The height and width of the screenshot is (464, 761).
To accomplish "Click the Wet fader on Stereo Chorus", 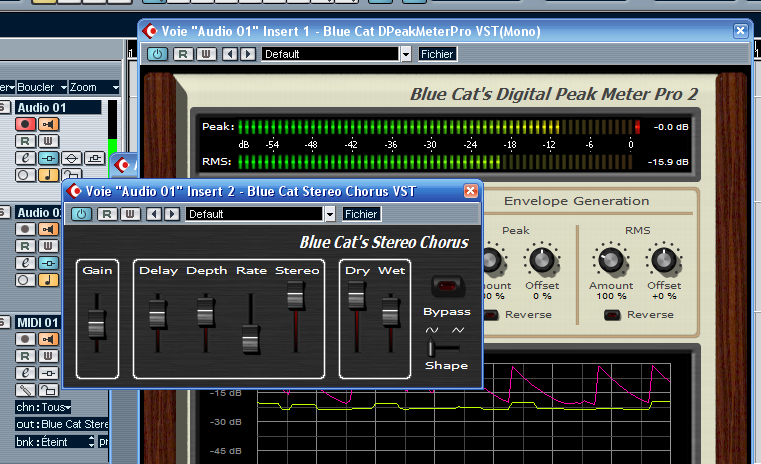I will 390,311.
